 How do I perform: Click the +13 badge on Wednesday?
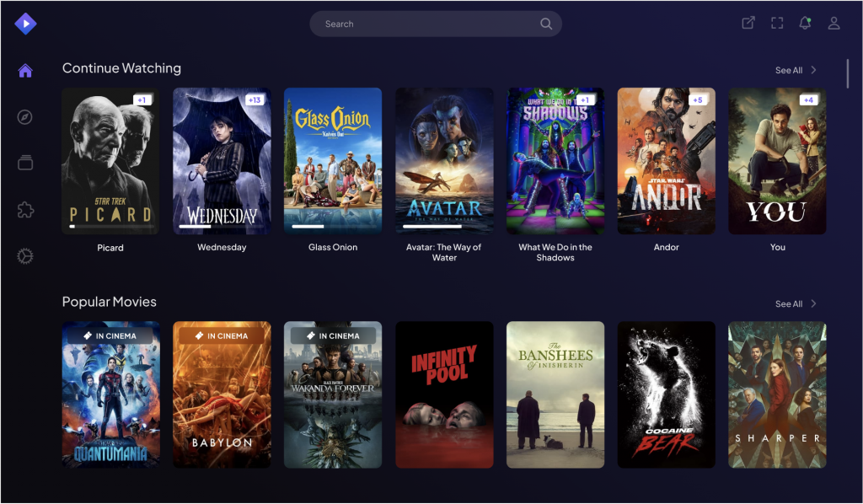(255, 100)
